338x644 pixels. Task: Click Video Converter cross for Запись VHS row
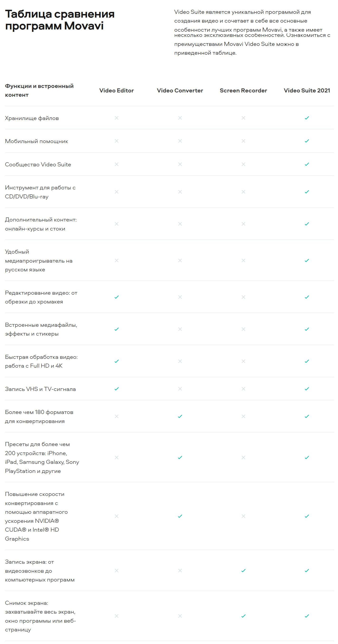[180, 389]
